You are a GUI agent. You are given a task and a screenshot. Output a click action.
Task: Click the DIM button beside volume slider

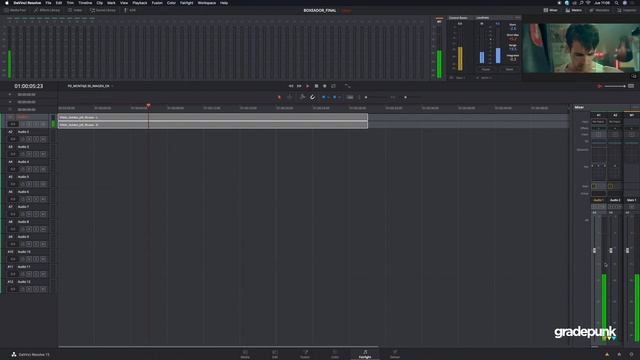point(631,86)
